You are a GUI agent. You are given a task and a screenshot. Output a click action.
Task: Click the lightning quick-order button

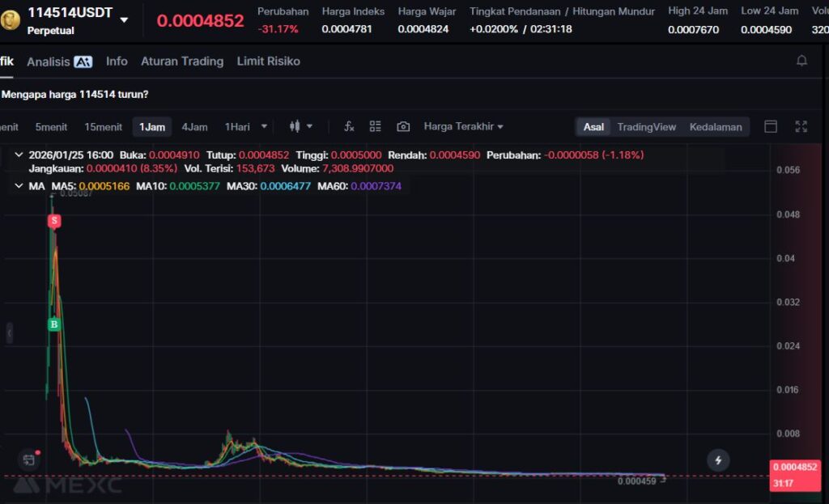pos(718,460)
